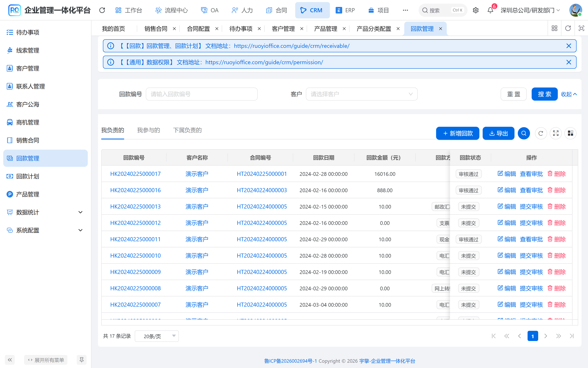Pin the sidebar menu icon
Viewport: 588px width, 368px height.
(82, 360)
